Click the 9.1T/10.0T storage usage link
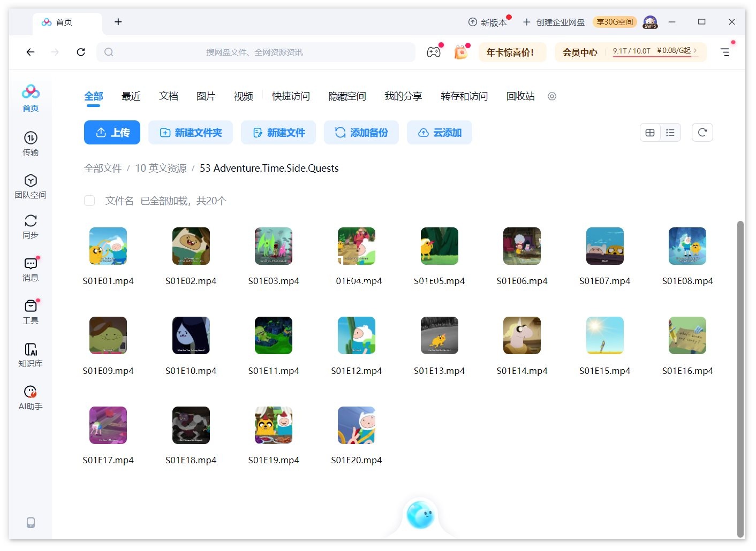 tap(655, 51)
